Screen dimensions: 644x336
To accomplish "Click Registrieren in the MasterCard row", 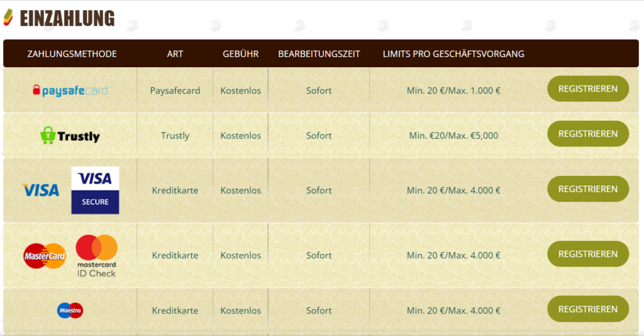I will (588, 254).
